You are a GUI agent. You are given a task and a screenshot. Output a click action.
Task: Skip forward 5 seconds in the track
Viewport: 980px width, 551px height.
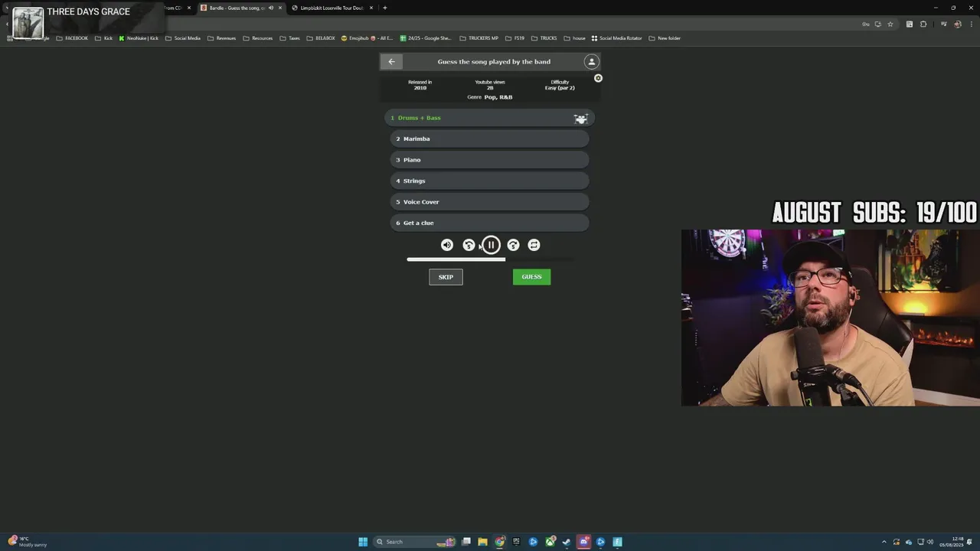click(513, 245)
